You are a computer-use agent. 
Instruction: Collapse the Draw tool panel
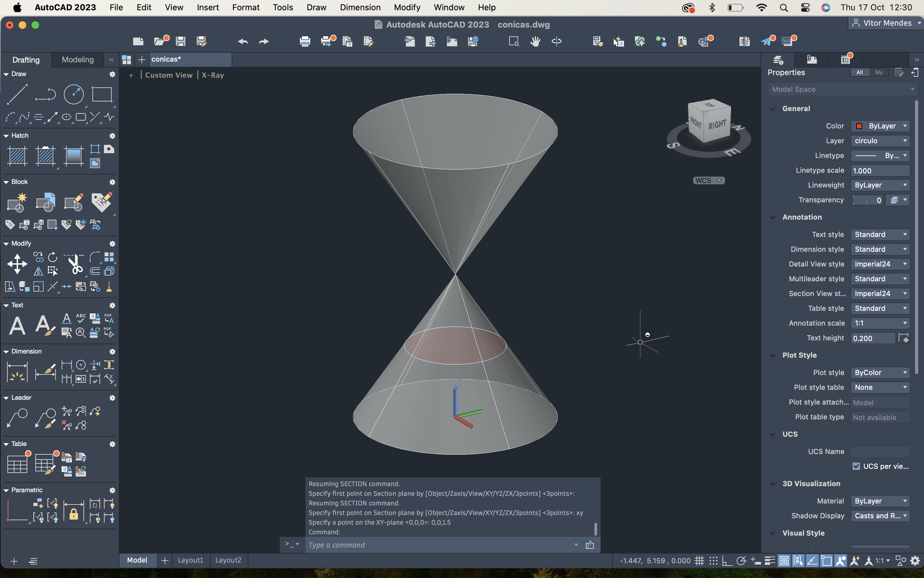click(6, 74)
